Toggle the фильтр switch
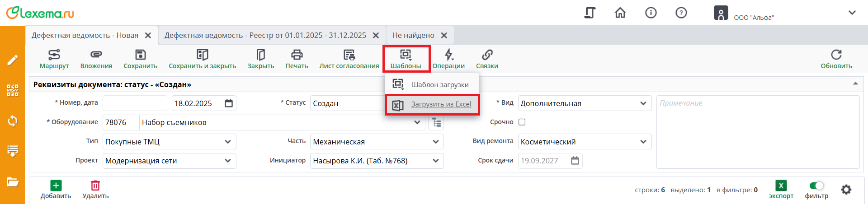Screen dimensions: 868x204 816,186
